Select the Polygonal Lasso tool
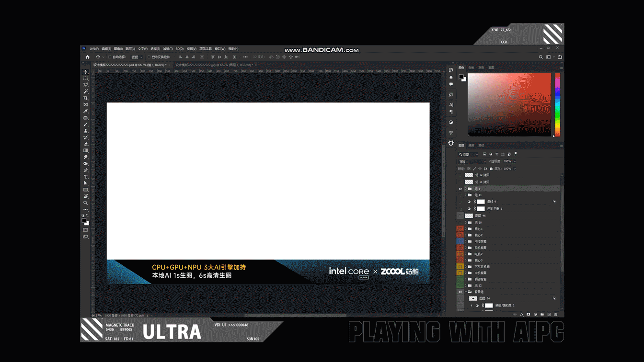Image resolution: width=644 pixels, height=362 pixels. click(x=86, y=85)
